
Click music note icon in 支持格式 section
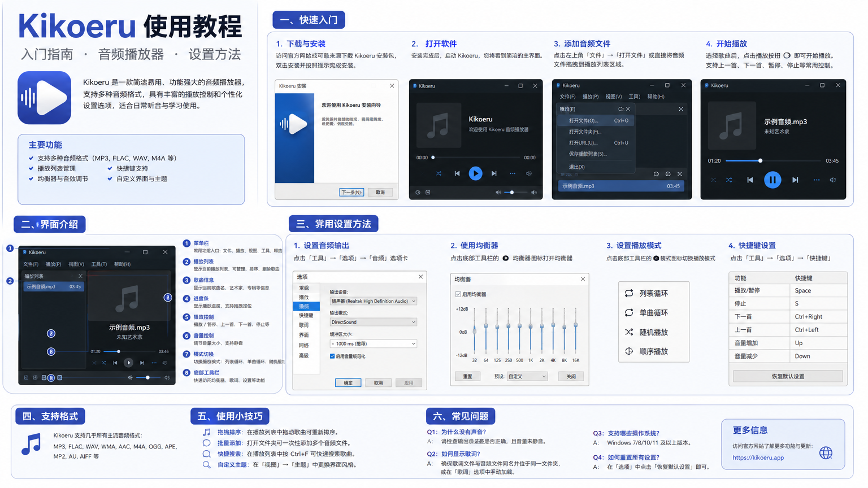31,445
